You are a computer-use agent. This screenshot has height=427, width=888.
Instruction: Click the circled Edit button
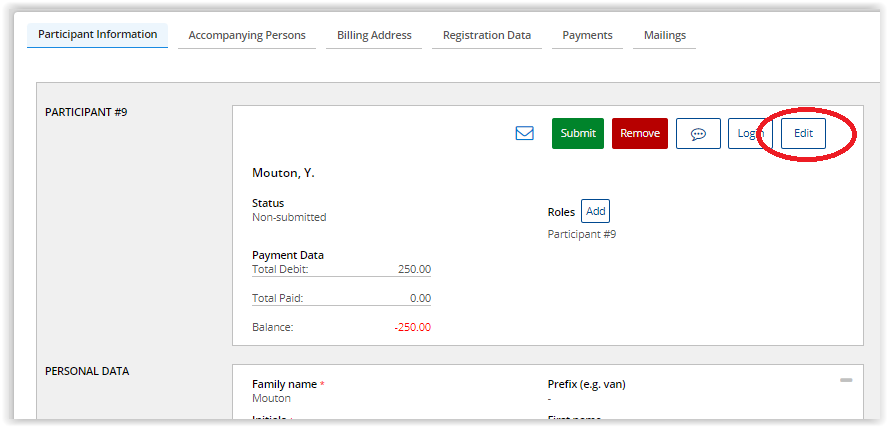coord(803,133)
